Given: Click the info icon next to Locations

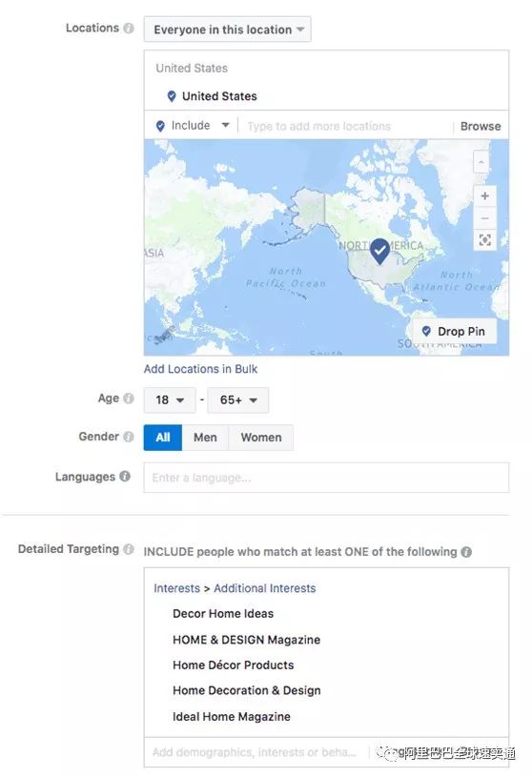Looking at the screenshot, I should [129, 29].
